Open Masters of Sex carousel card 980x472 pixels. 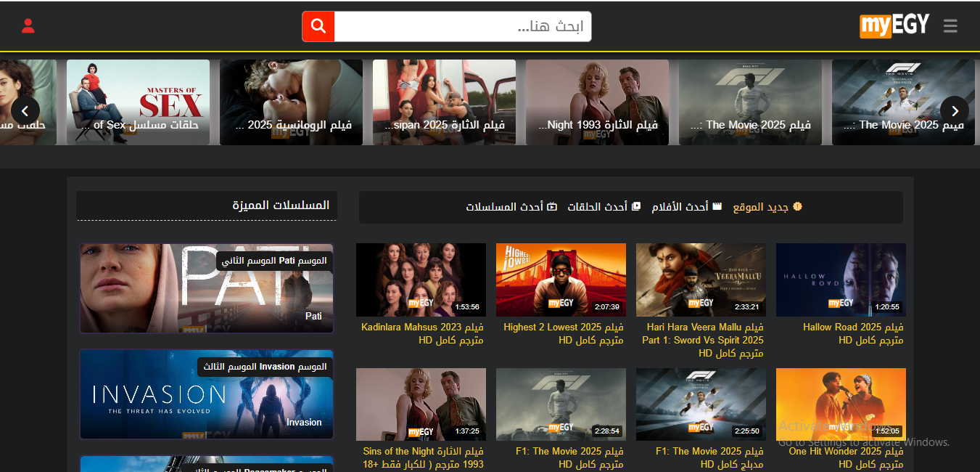138,102
